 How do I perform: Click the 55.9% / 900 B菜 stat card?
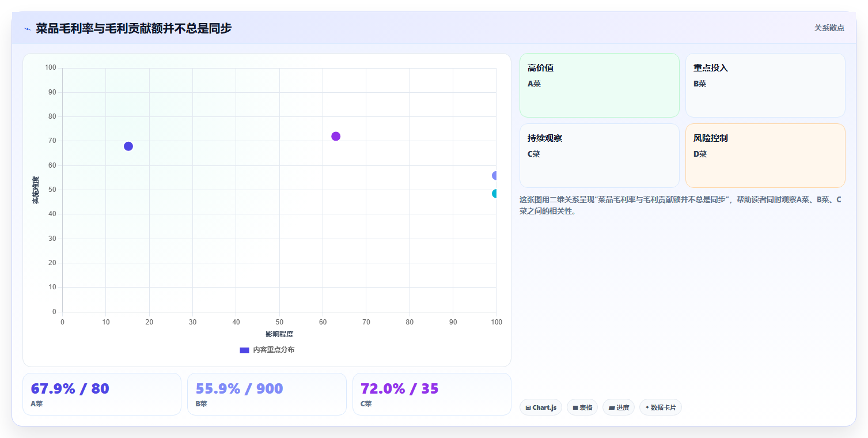coord(267,394)
